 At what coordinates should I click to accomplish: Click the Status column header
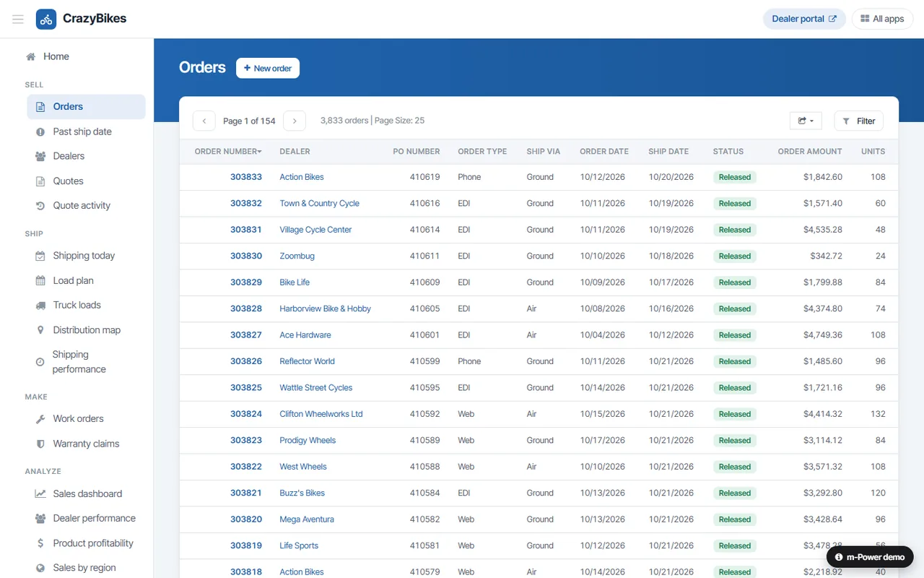click(728, 152)
